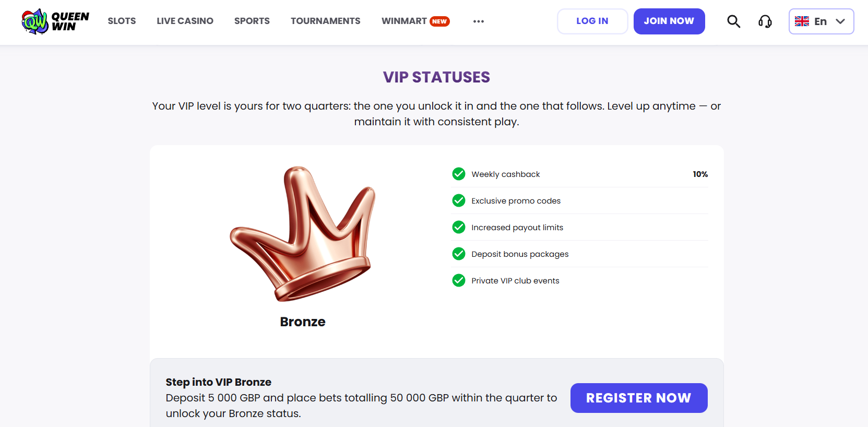Click the checkmark beside Weekly cashback
Screen dimensions: 868x427
point(458,174)
